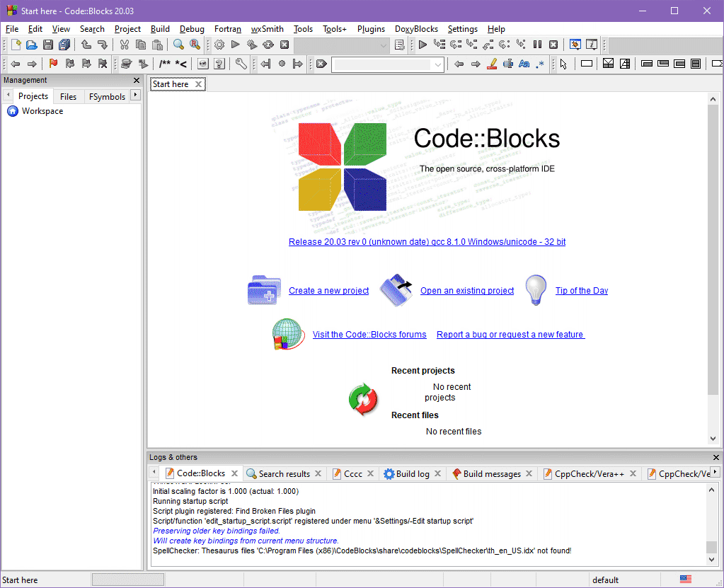Click the Save all files icon
Image resolution: width=724 pixels, height=588 pixels.
point(65,45)
